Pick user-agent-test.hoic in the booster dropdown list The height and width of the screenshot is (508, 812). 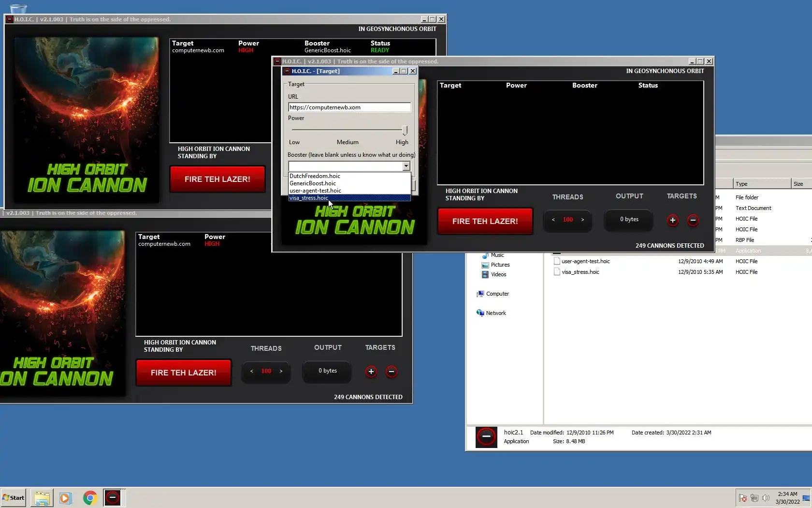[349, 191]
